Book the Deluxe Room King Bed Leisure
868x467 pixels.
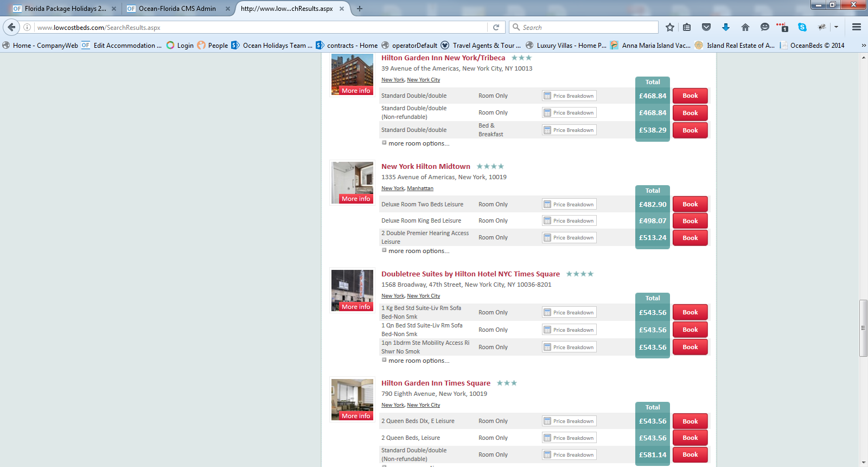[x=690, y=221]
